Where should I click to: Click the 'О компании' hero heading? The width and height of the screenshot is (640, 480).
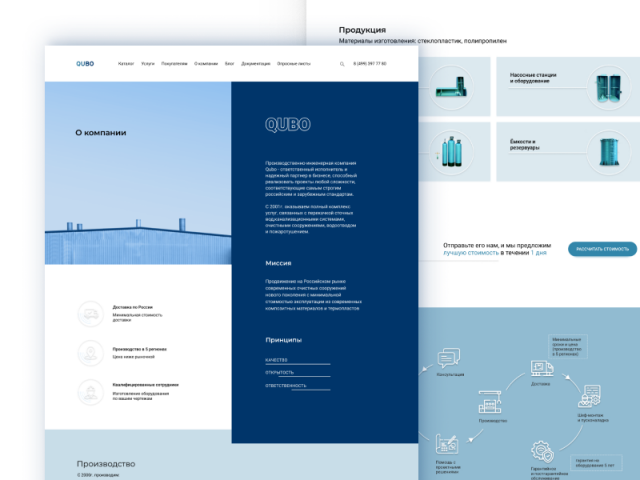pyautogui.click(x=101, y=133)
